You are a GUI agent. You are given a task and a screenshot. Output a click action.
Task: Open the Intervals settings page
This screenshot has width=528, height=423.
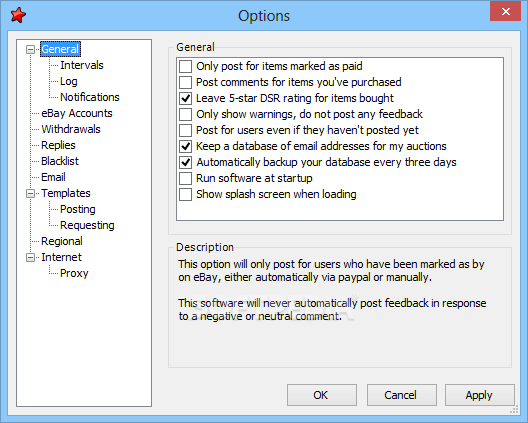(81, 65)
